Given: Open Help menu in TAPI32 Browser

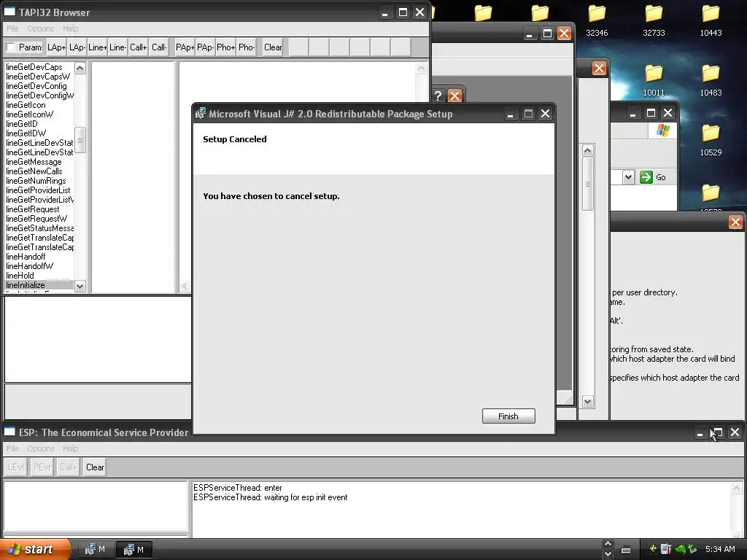Looking at the screenshot, I should tap(71, 28).
